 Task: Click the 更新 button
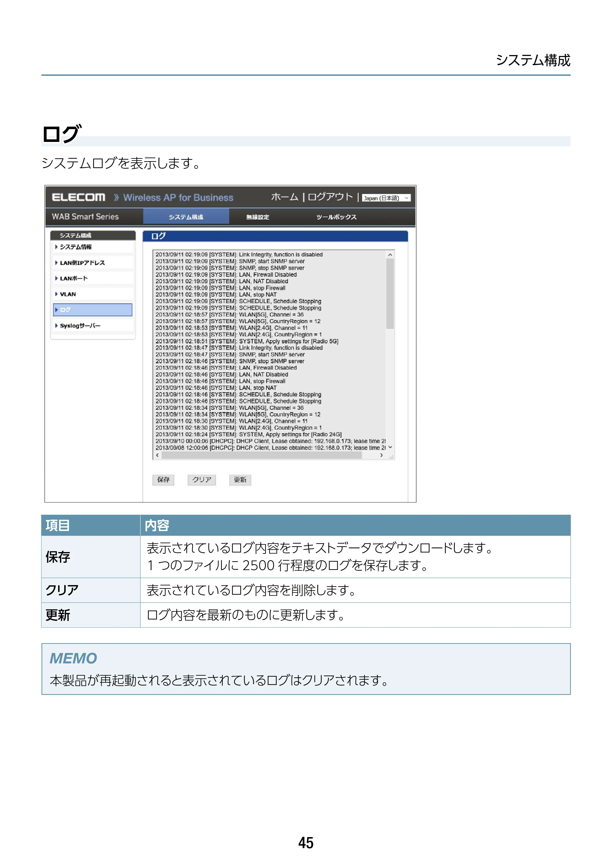coord(240,480)
